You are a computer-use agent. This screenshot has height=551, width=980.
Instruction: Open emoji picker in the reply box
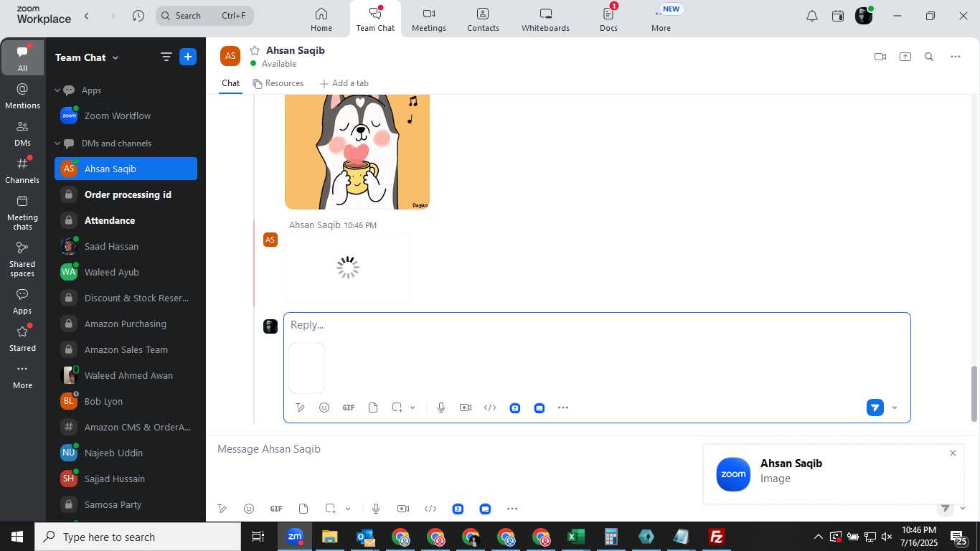[x=324, y=408]
